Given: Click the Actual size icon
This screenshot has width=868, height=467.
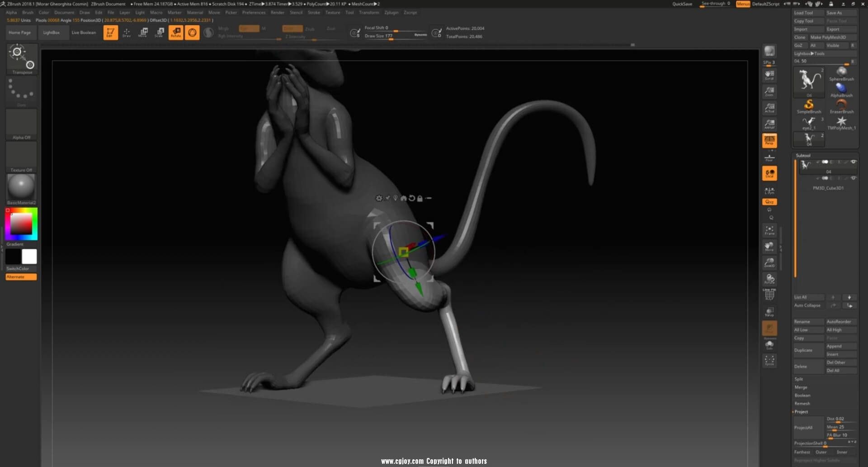Looking at the screenshot, I should [x=769, y=108].
